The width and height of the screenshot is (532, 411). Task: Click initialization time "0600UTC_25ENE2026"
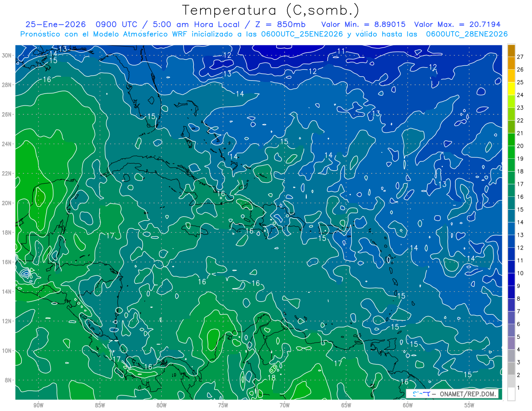click(302, 34)
